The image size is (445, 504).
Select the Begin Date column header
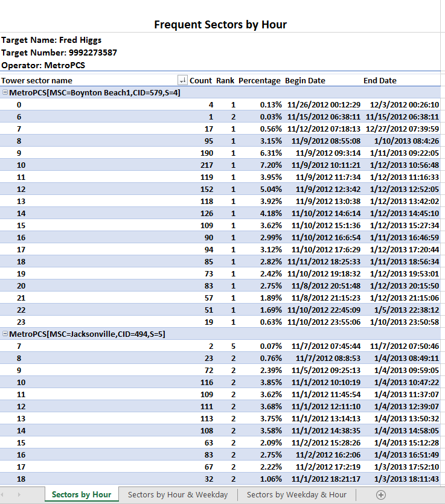coord(305,80)
